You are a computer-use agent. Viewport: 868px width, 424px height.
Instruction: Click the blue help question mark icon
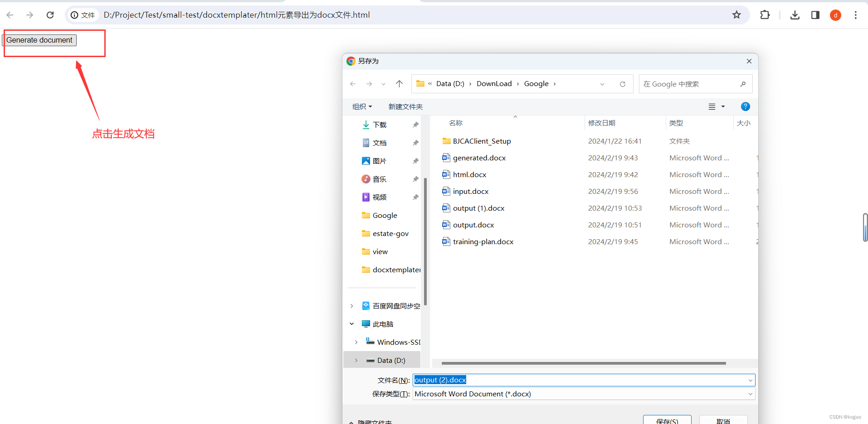(746, 106)
